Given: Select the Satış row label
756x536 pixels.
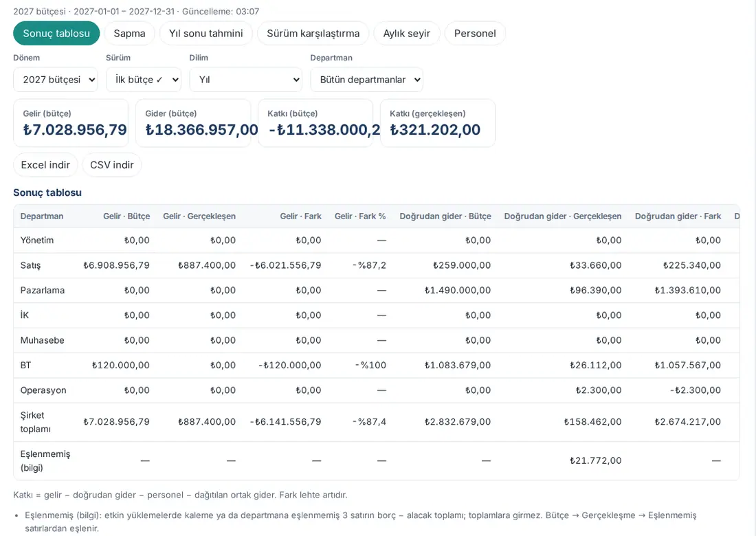Looking at the screenshot, I should coord(30,265).
